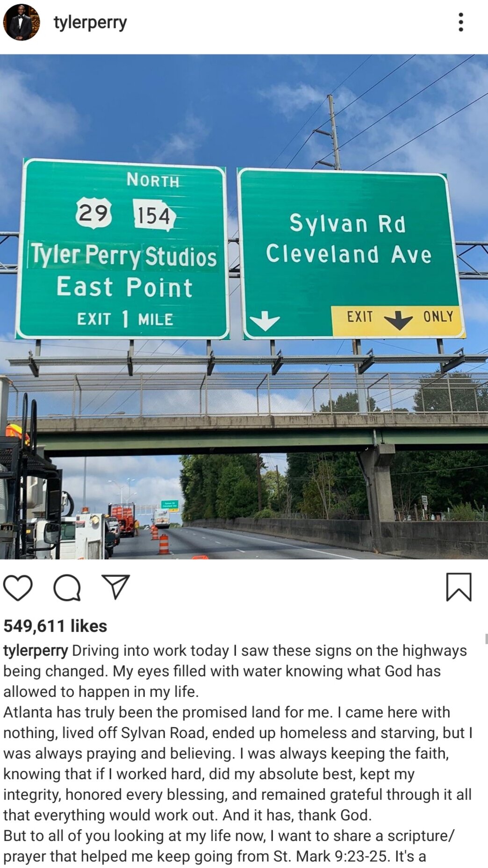488x868 pixels.
Task: Open tylerperry username in the post header
Action: (x=90, y=22)
